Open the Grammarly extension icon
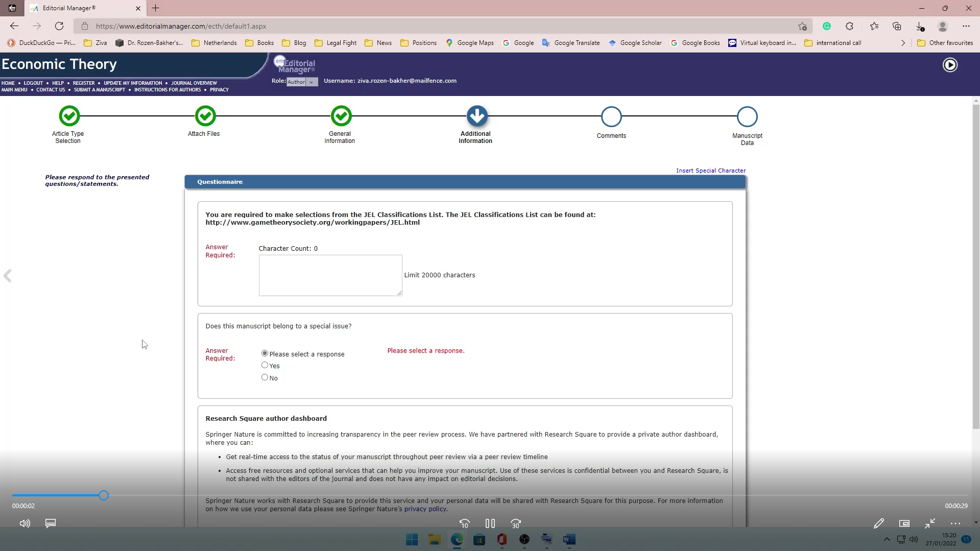The height and width of the screenshot is (551, 980). (x=827, y=26)
